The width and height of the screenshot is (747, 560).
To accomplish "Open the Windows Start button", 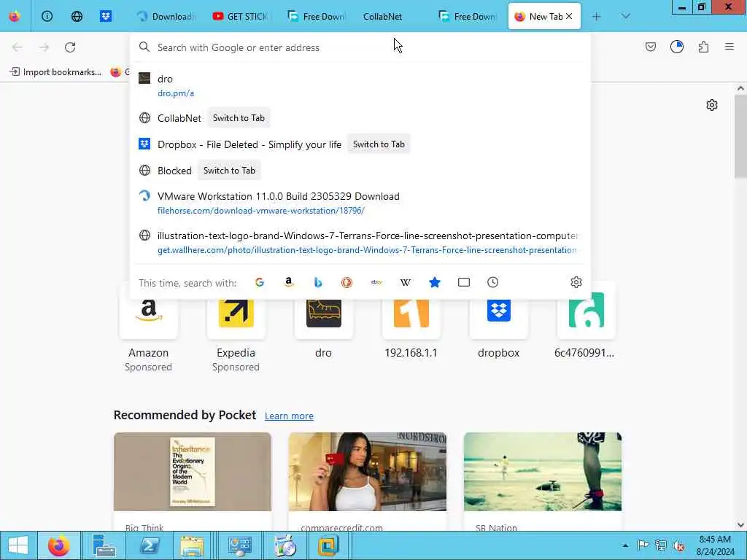I will pos(18,545).
